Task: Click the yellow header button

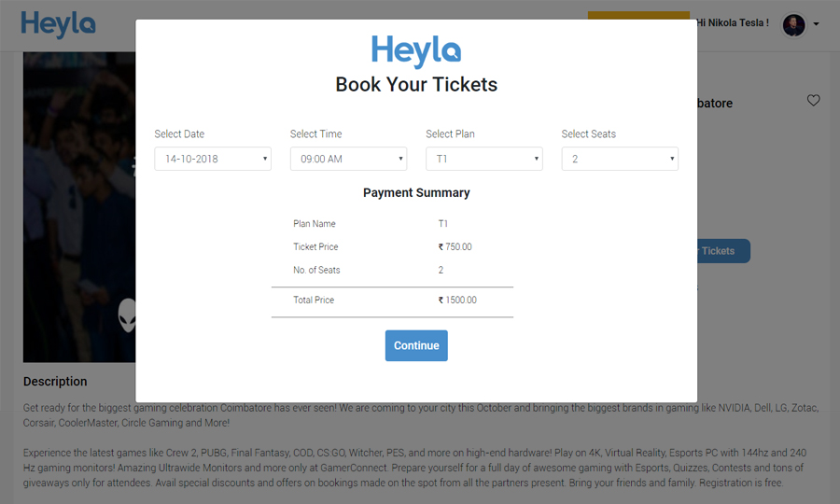Action: pos(638,15)
